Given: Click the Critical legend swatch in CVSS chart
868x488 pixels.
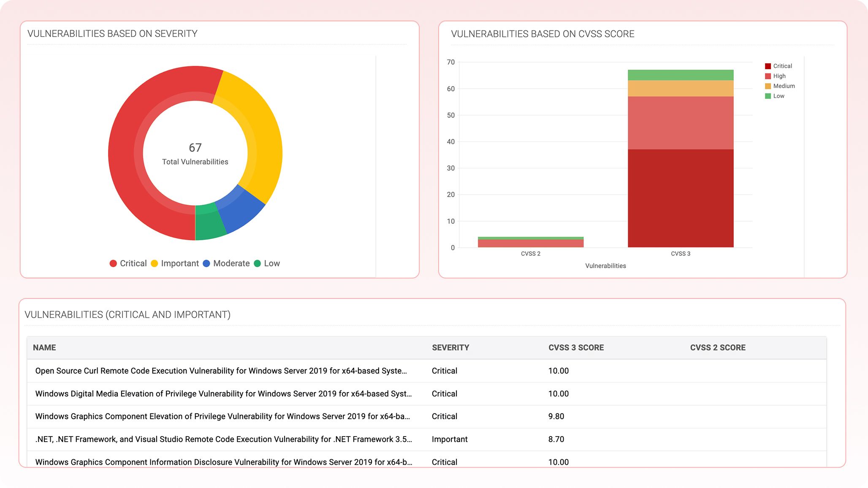Looking at the screenshot, I should pyautogui.click(x=767, y=66).
